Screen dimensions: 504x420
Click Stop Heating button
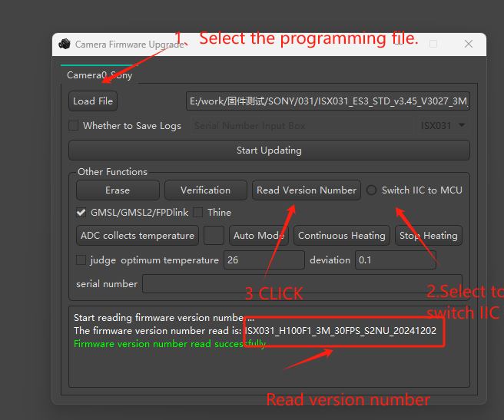(429, 236)
